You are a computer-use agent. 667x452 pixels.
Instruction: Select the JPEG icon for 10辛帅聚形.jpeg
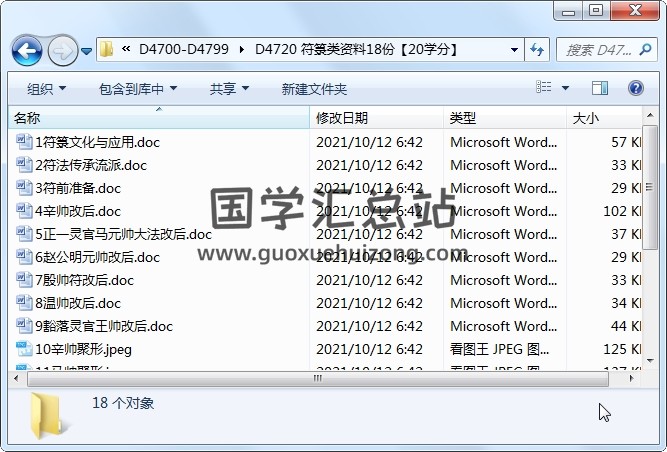click(x=24, y=349)
